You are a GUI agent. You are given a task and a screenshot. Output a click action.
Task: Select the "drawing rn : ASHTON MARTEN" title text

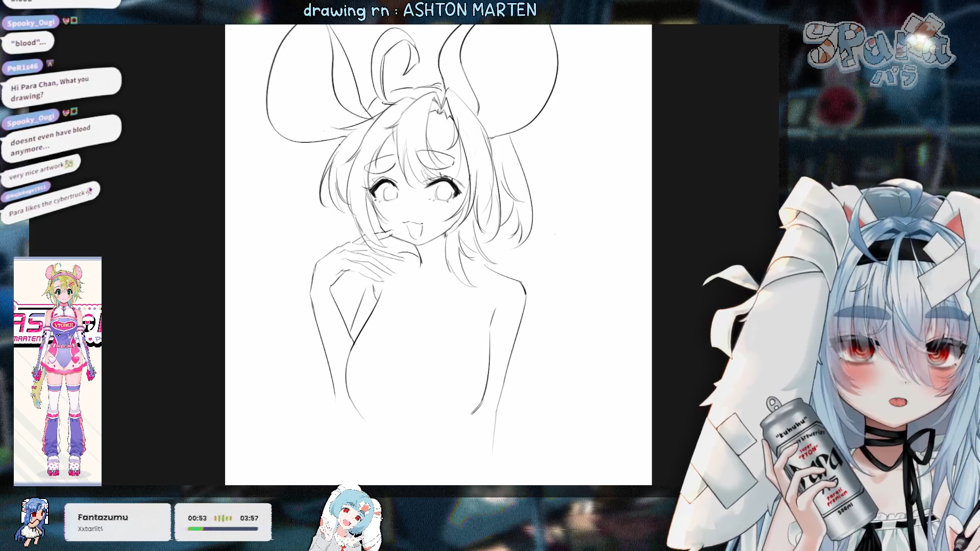(420, 10)
